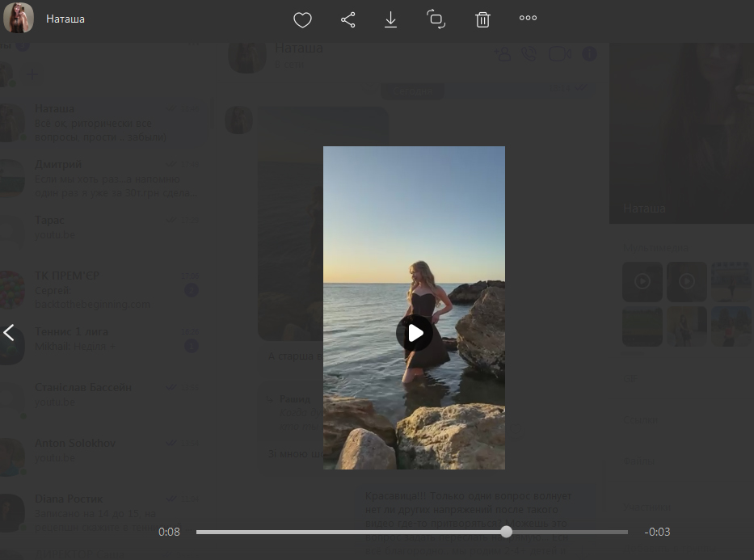Image resolution: width=754 pixels, height=560 pixels.
Task: Open chat info with the info icon
Action: click(x=590, y=54)
